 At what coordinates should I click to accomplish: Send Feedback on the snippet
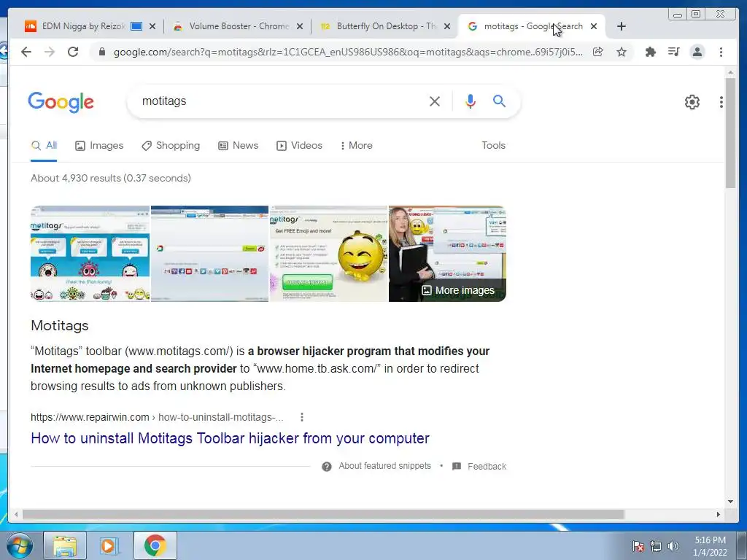[x=487, y=467]
